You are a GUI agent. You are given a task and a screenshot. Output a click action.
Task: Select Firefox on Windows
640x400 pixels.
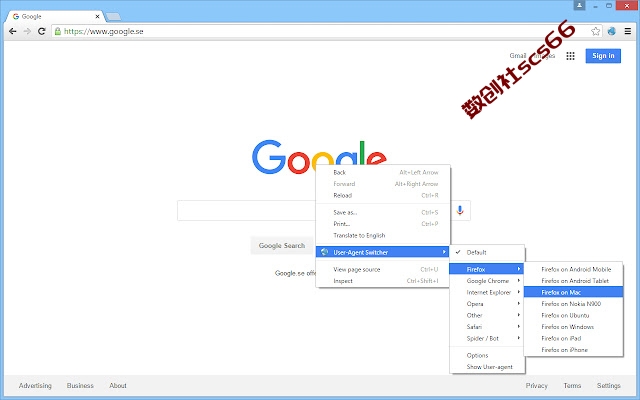point(573,327)
